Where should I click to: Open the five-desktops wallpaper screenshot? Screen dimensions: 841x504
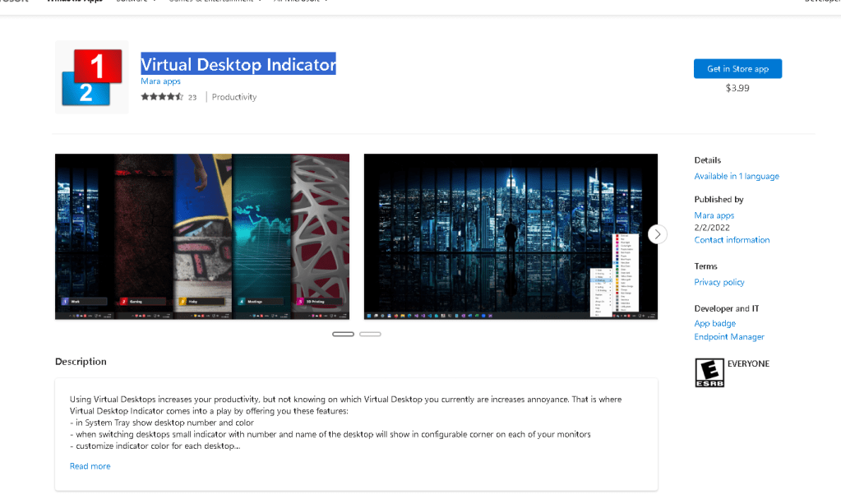[202, 237]
